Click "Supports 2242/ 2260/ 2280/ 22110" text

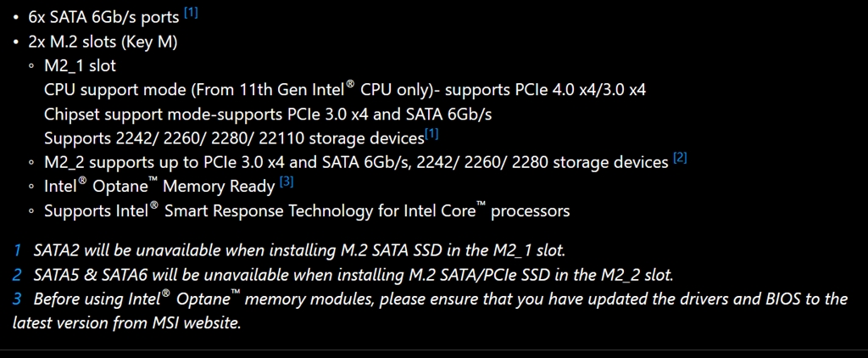pos(233,137)
